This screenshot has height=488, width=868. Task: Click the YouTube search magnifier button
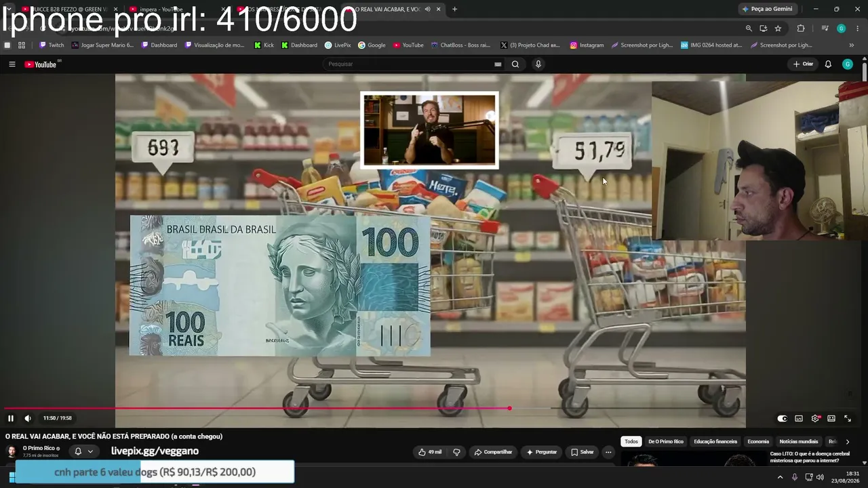coord(515,64)
